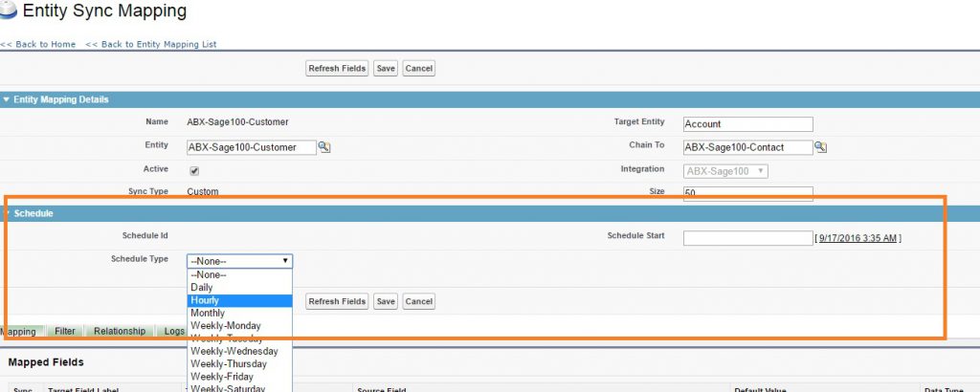Choose Monthly in the schedule type list
The width and height of the screenshot is (980, 392).
pyautogui.click(x=239, y=313)
